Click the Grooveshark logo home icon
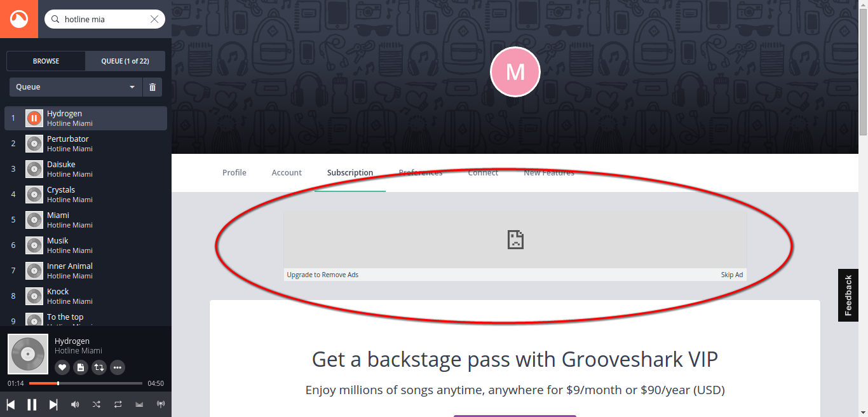 pyautogui.click(x=19, y=19)
